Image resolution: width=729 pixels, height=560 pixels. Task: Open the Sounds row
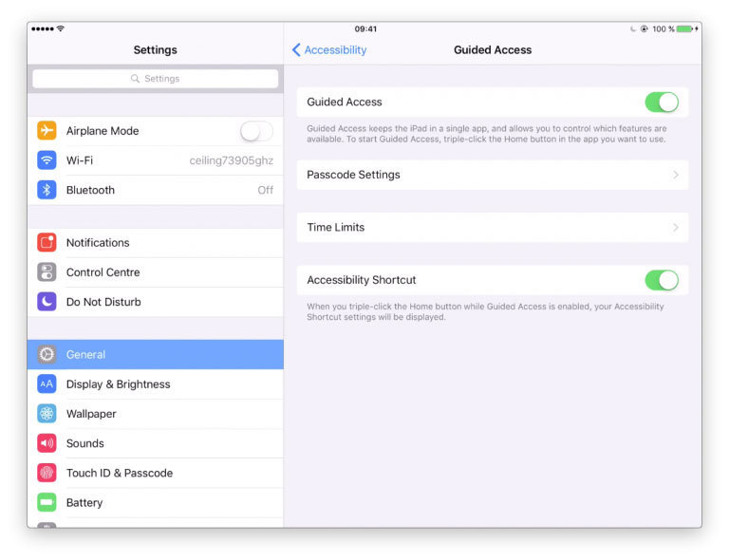click(156, 443)
